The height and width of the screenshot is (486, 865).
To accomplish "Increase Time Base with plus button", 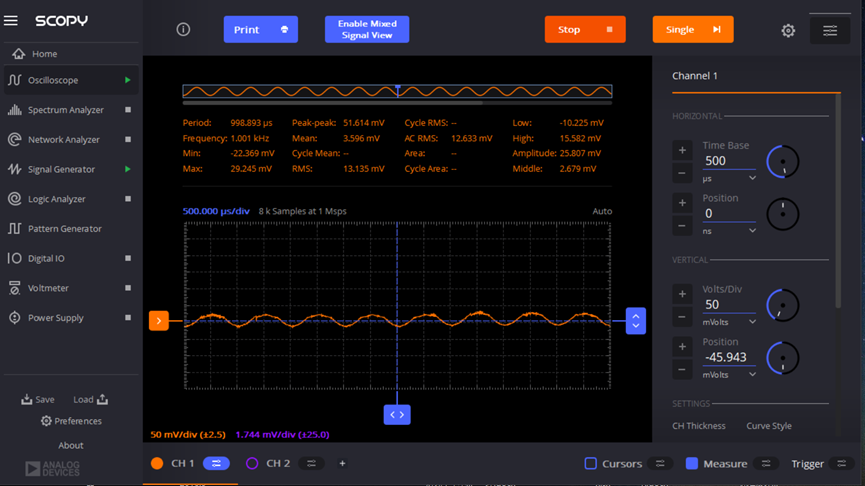I will pos(682,150).
